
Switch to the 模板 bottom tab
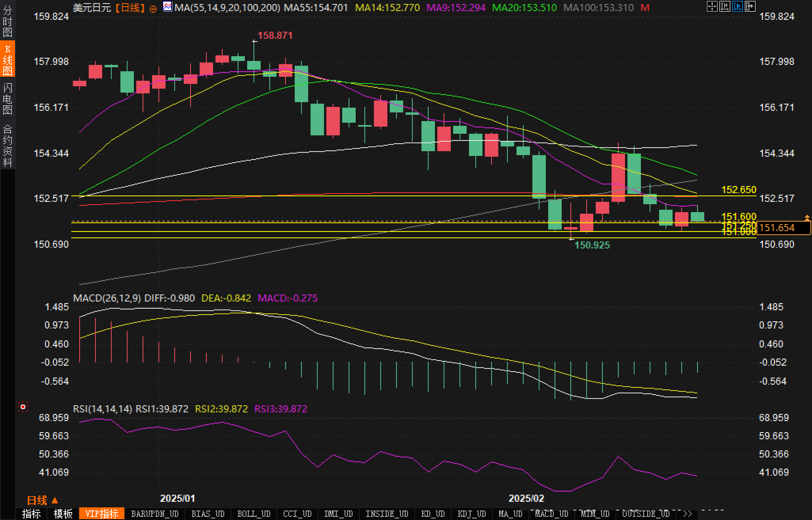tap(63, 514)
